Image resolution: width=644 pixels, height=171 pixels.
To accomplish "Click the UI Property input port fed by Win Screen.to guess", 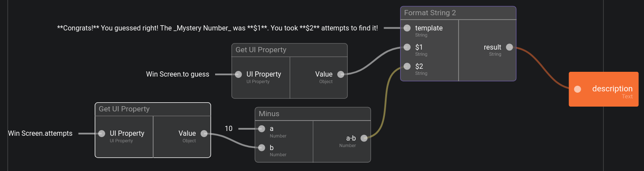I will pos(238,74).
